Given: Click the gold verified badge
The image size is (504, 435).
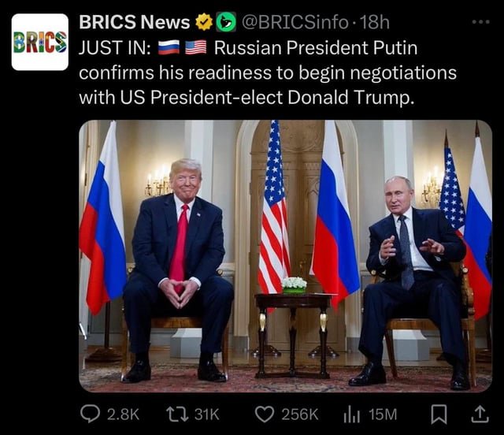Looking at the screenshot, I should tap(205, 22).
